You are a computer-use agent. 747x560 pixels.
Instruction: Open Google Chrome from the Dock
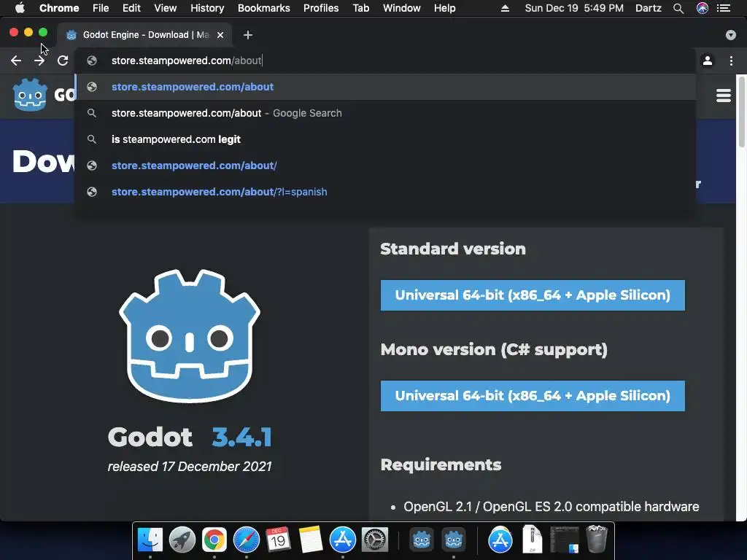tap(214, 540)
